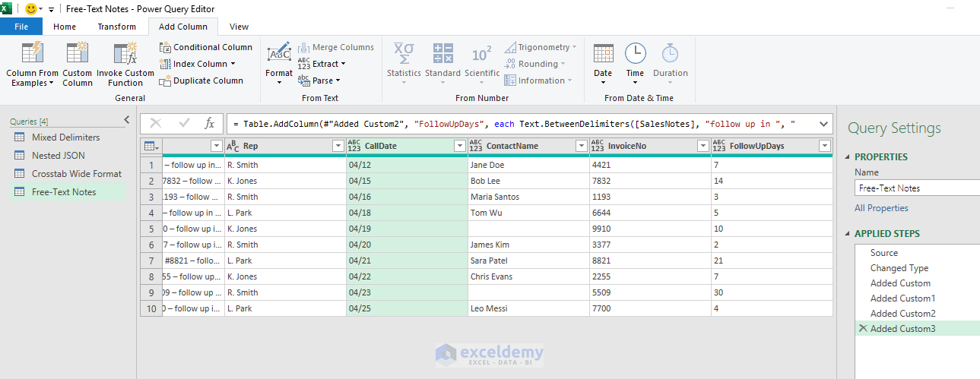Confirm formula with checkmark
Image resolution: width=980 pixels, height=379 pixels.
point(184,124)
